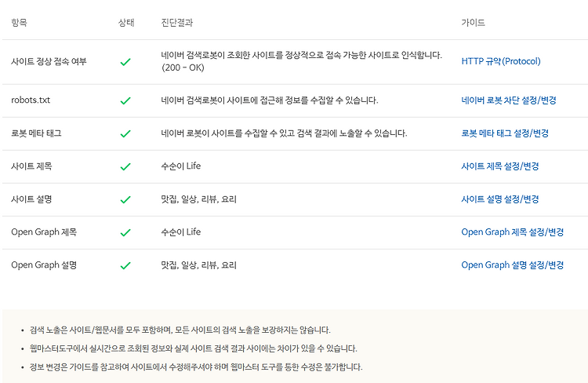This screenshot has width=588, height=383.
Task: Open 로봇 메타 태그 설정/변경 link
Action: coord(505,133)
